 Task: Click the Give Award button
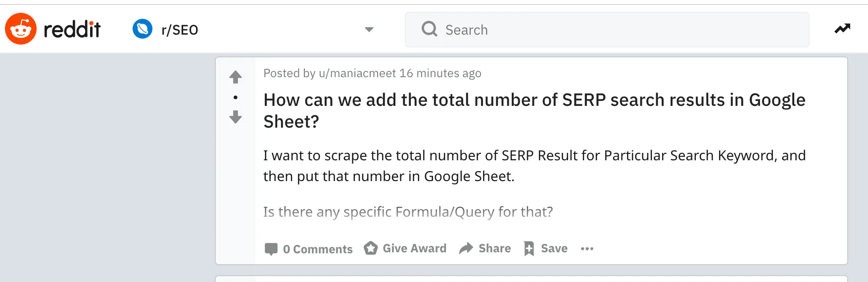coord(405,248)
